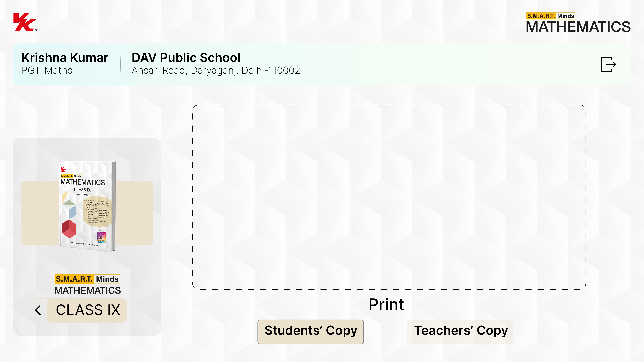Screen dimensions: 644x362
Task: Click the PGT-Maths designation text
Action: point(47,71)
